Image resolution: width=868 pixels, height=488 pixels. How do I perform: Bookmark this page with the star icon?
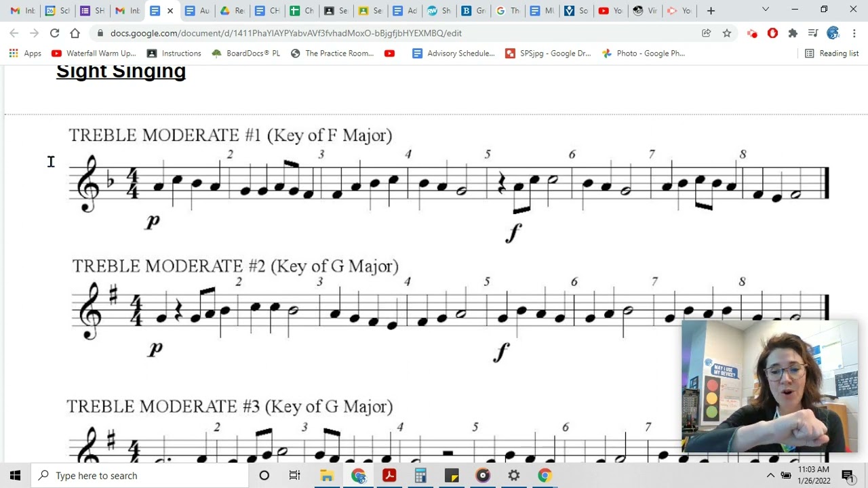pos(727,33)
